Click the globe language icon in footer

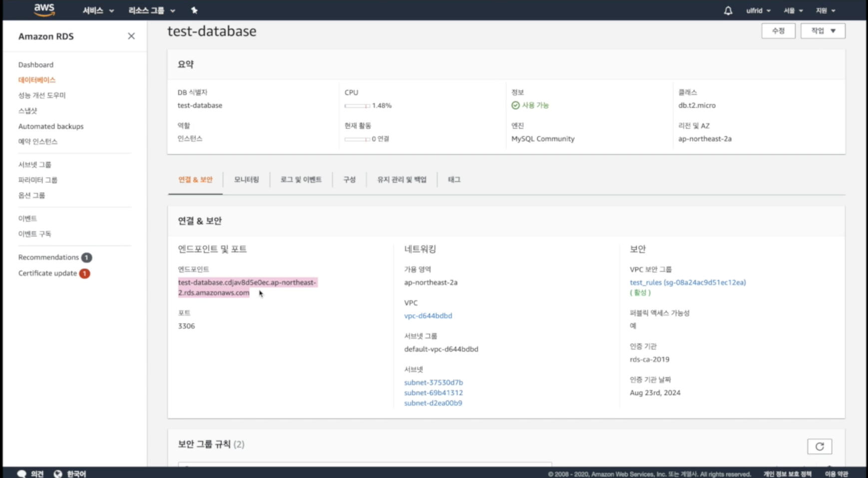[x=58, y=474]
